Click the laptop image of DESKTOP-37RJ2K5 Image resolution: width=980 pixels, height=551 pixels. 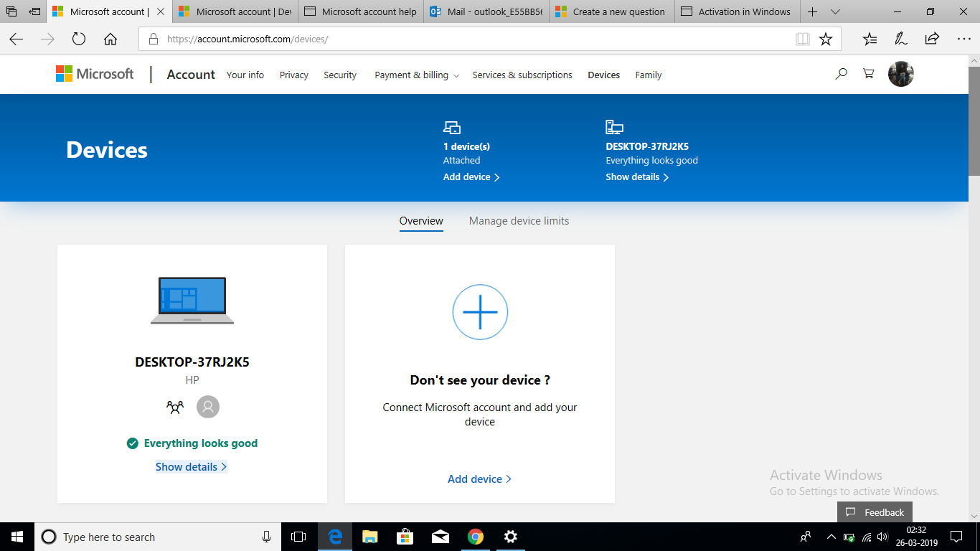[x=192, y=301]
